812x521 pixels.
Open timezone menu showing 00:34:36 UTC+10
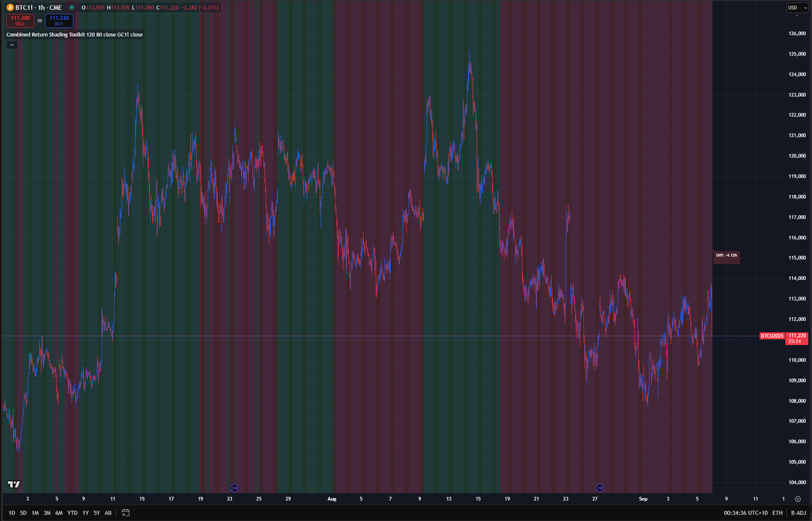(746, 513)
